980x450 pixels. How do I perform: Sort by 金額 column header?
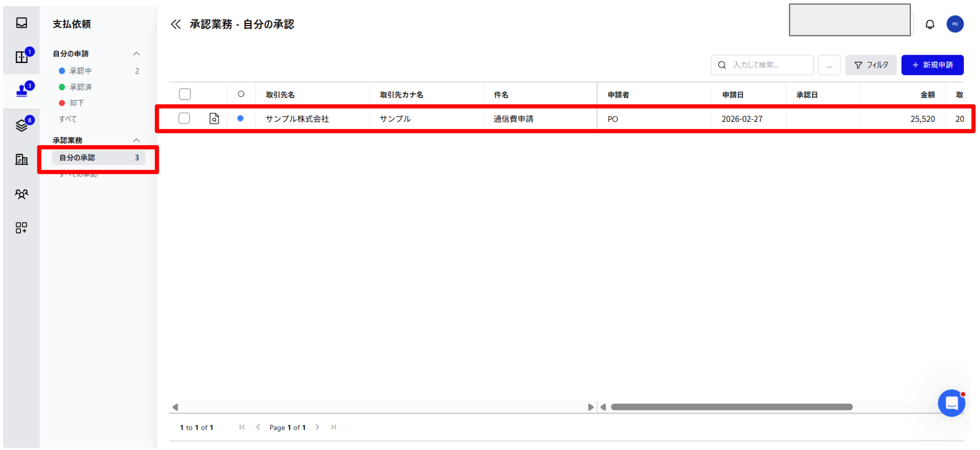pos(927,95)
